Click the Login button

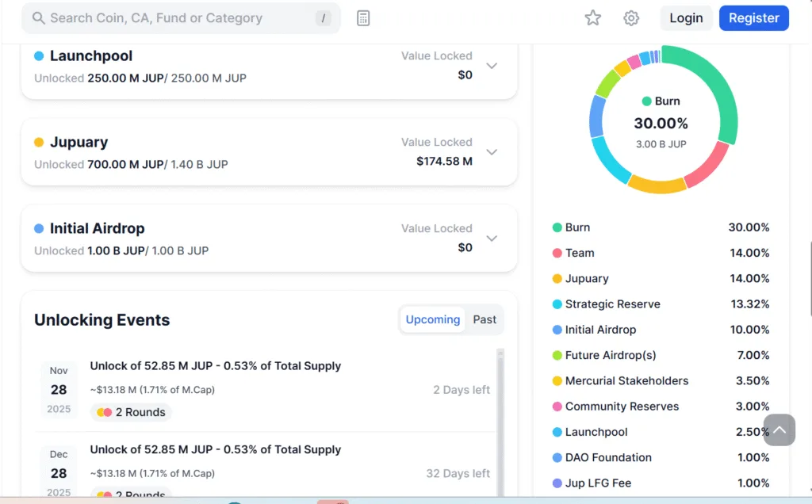click(685, 18)
